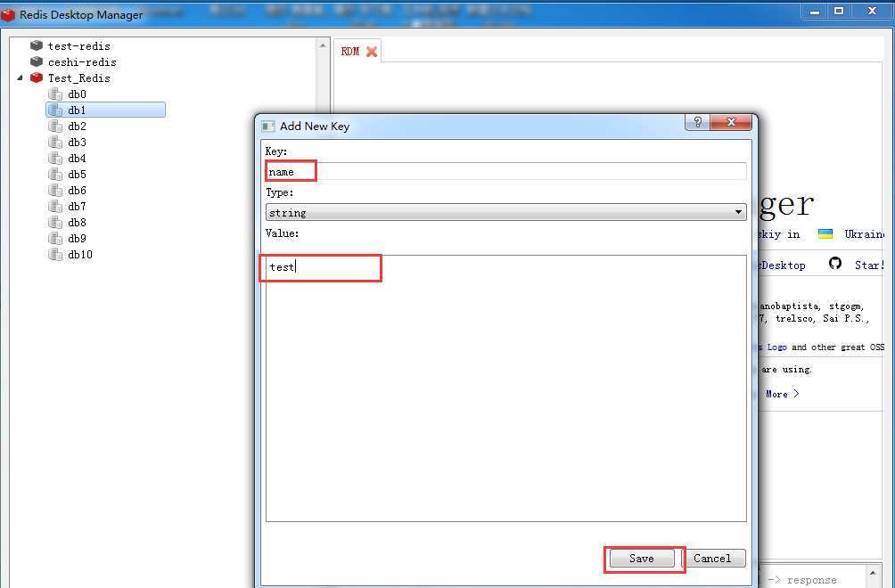Select the test-redis connection label

coord(78,45)
